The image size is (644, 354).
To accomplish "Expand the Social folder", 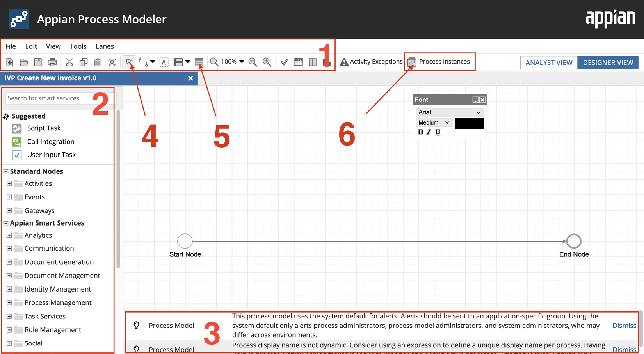I will [9, 343].
